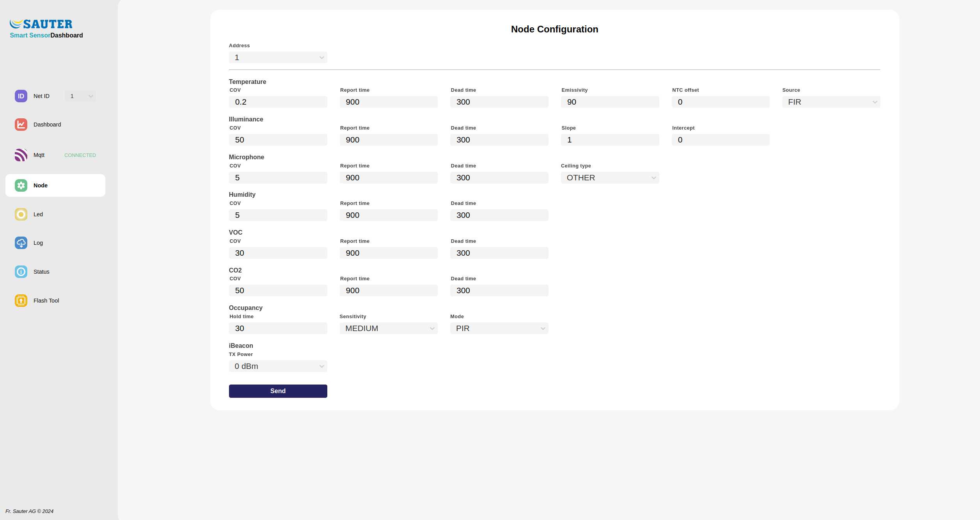Select the green Node gear icon
980x520 pixels.
21,185
